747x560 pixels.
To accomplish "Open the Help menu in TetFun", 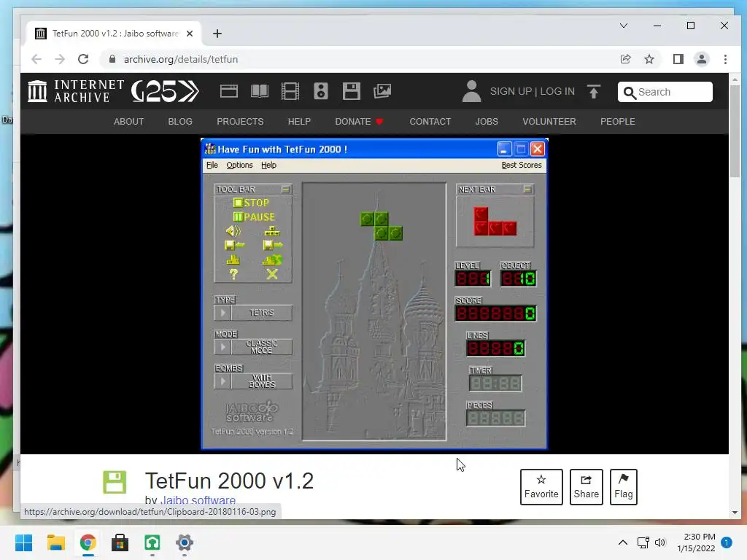I will click(x=268, y=166).
